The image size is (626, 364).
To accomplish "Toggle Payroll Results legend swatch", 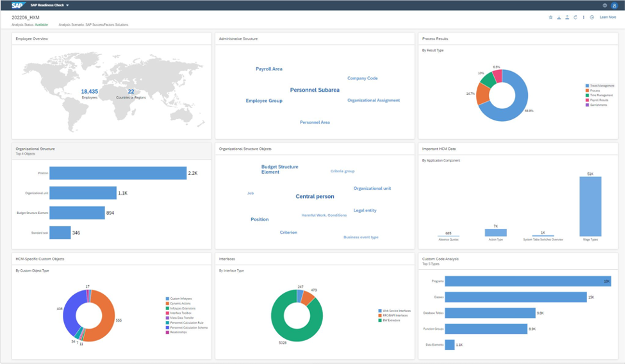I will [x=587, y=100].
